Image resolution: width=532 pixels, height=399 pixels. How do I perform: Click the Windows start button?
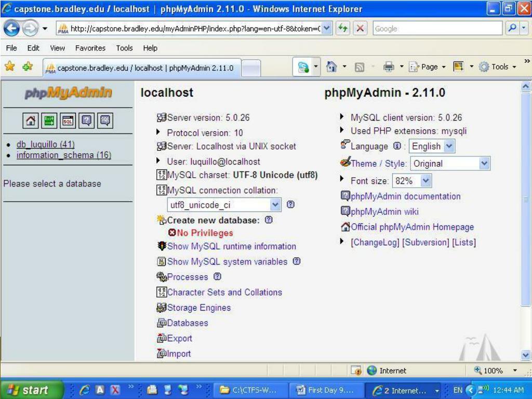(31, 390)
